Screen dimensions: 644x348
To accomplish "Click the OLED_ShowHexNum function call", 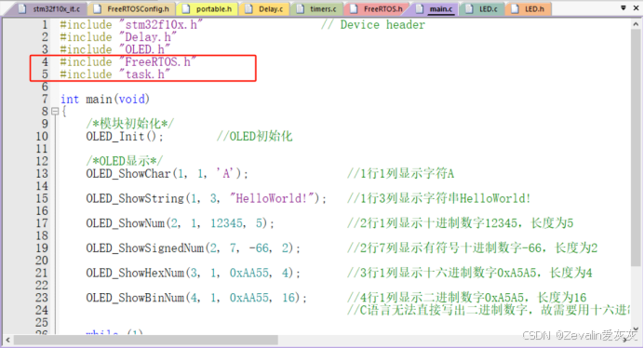I will click(193, 273).
